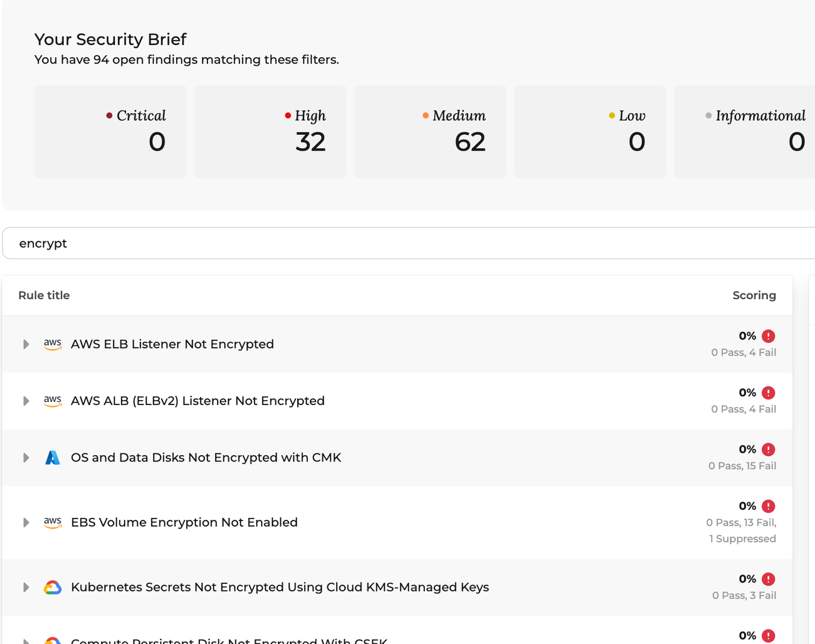Click the 1 Suppressed label on EBS row
This screenshot has width=815, height=644.
pyautogui.click(x=742, y=538)
